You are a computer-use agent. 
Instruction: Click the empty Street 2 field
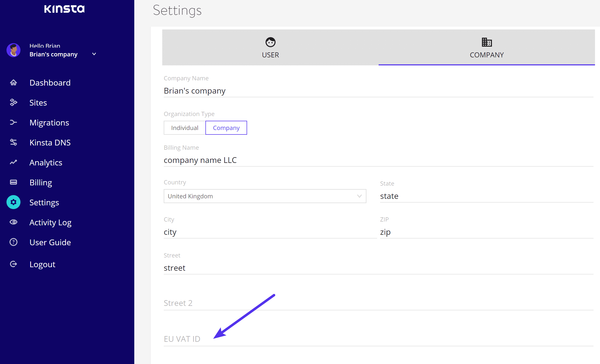[x=378, y=303]
